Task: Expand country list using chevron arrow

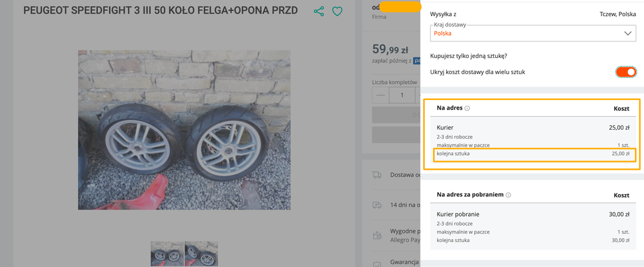Action: point(629,34)
